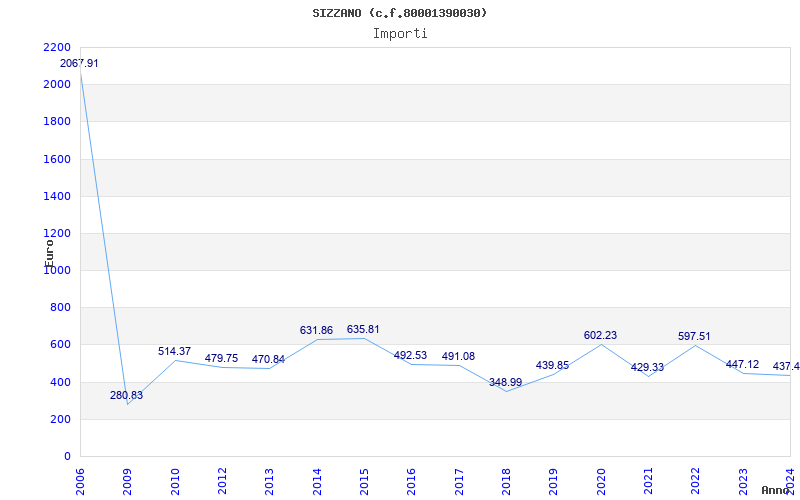Screen dimensions: 800x500
Task: Click the 447.12 data label
Action: coord(742,365)
